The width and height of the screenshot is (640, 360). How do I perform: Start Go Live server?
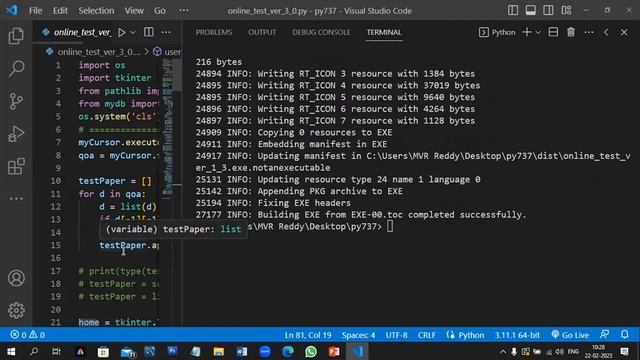[570, 335]
